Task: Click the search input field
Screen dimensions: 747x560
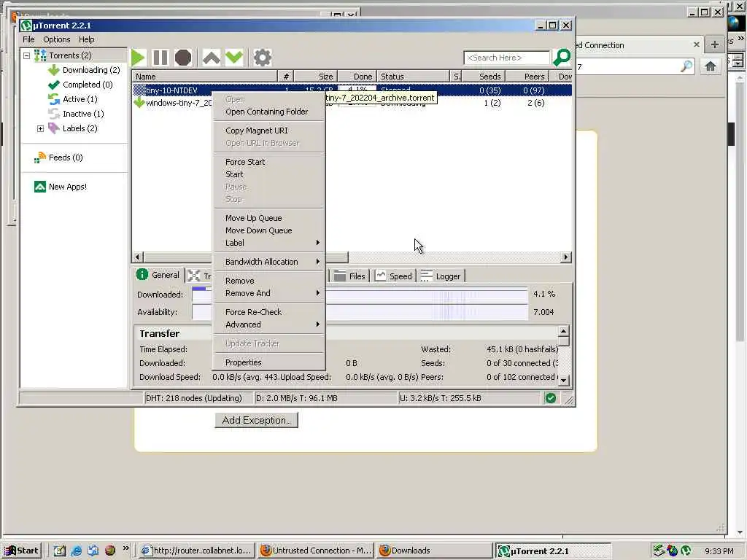Action: (x=506, y=58)
